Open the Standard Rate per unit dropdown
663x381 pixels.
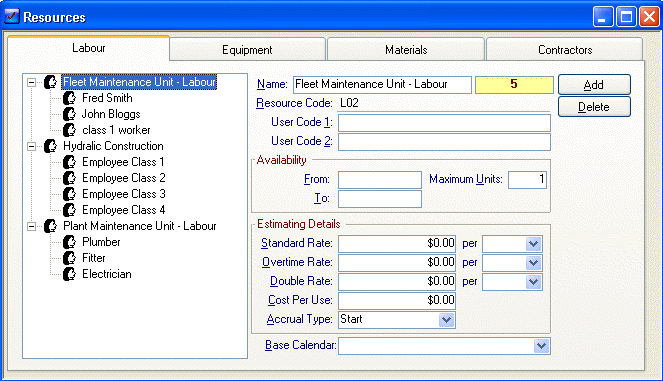534,244
